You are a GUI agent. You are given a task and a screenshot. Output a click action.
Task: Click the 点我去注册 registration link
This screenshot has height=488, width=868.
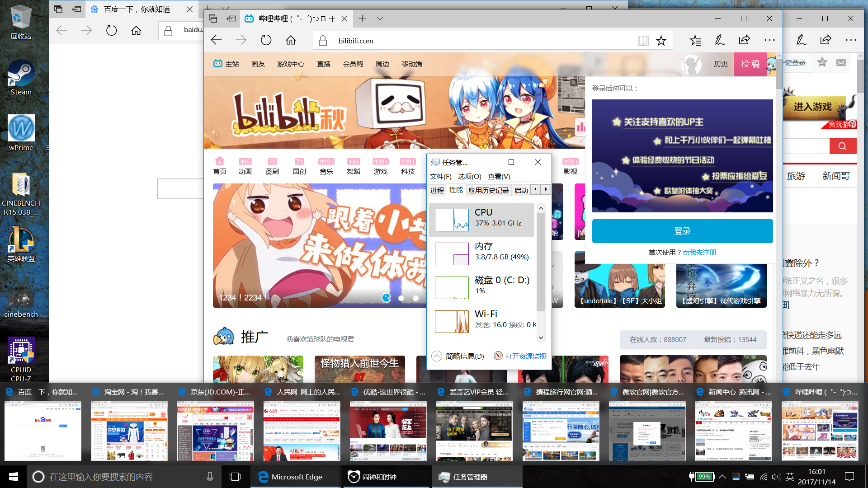[x=699, y=252]
